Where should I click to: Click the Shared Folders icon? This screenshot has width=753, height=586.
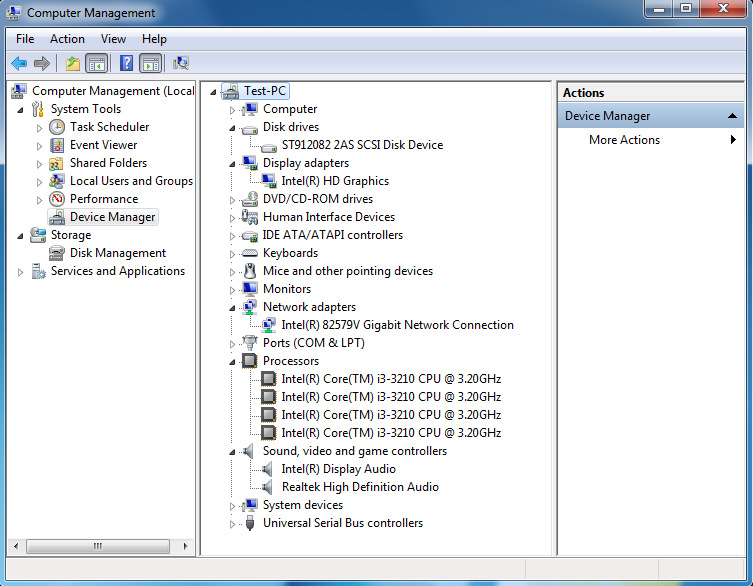coord(56,163)
